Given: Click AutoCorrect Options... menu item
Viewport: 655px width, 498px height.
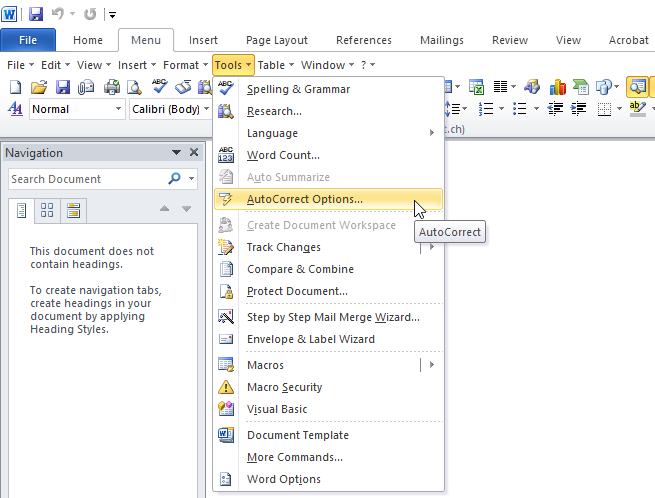Looking at the screenshot, I should pos(328,199).
